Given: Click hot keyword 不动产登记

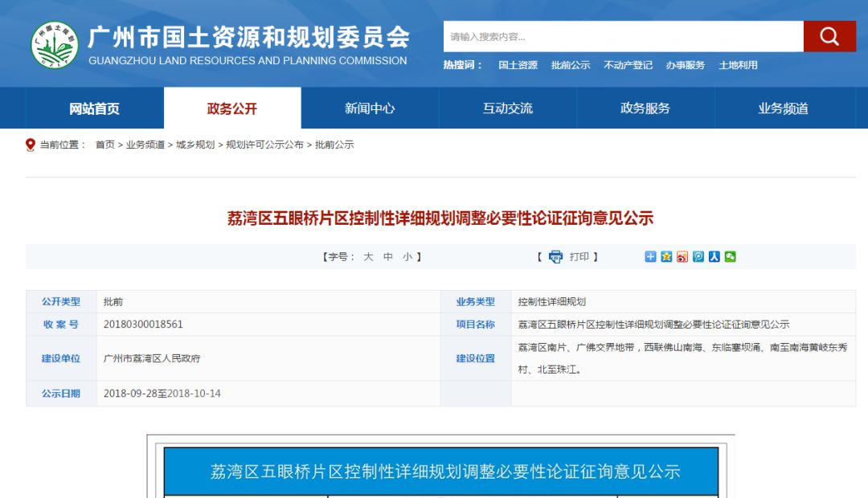Looking at the screenshot, I should pyautogui.click(x=628, y=65).
